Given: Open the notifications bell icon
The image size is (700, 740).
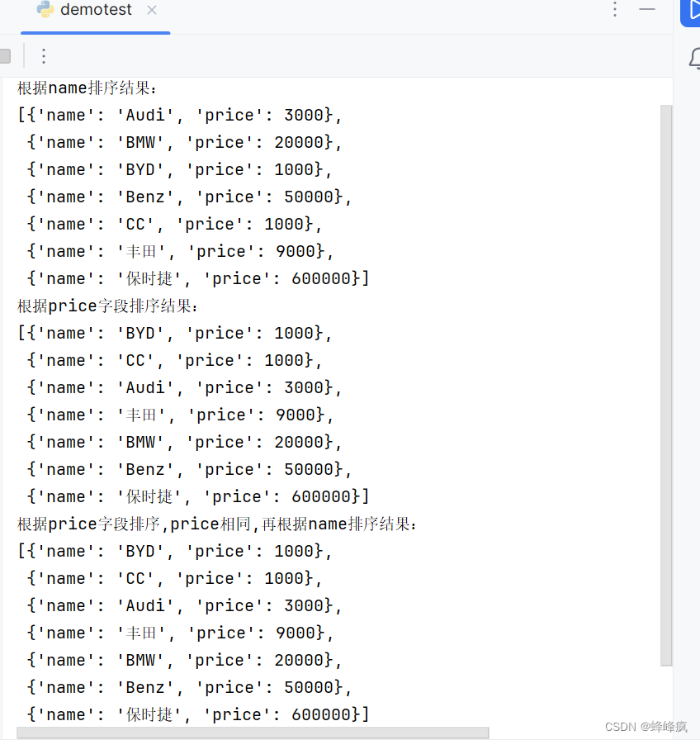Looking at the screenshot, I should tap(694, 59).
